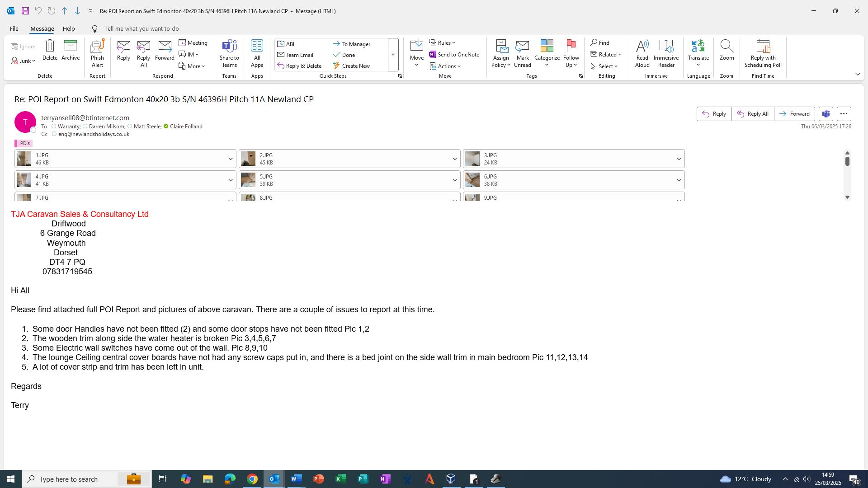Image resolution: width=868 pixels, height=488 pixels.
Task: Expand the 1.JPG attachment dropdown arrow
Action: coord(230,159)
